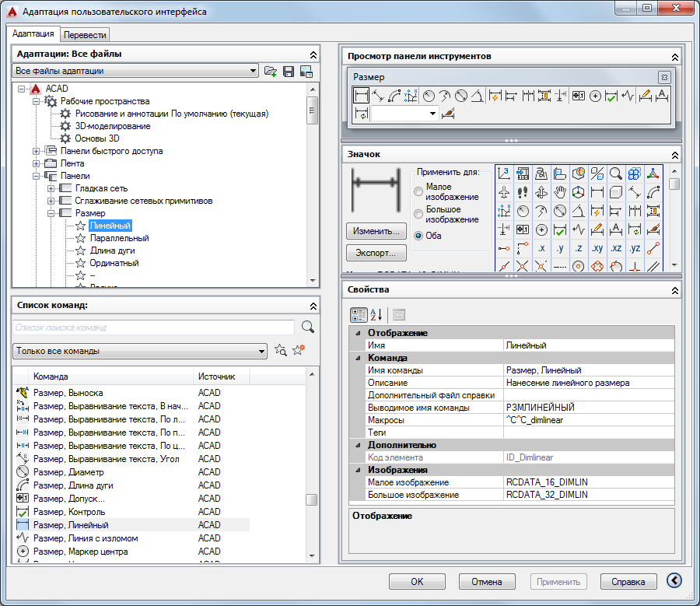
Task: Collapse the Команда property category triangle
Action: (x=358, y=358)
